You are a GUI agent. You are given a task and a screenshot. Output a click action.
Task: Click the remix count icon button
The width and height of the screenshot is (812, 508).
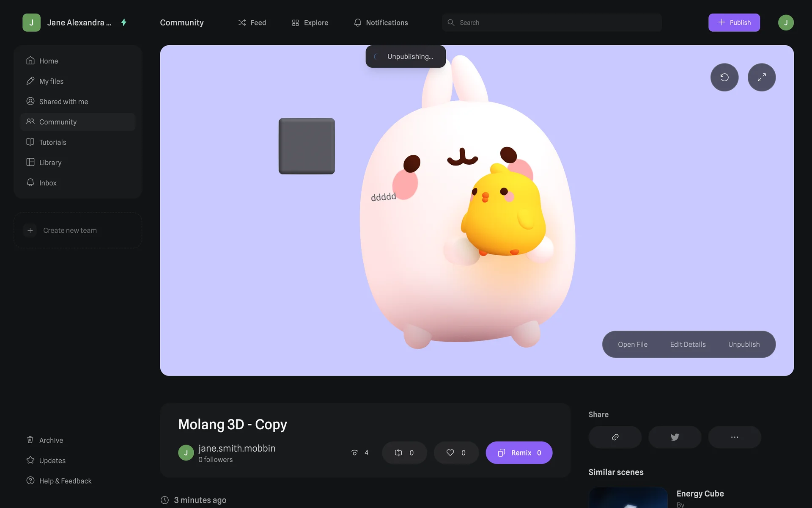pyautogui.click(x=404, y=453)
